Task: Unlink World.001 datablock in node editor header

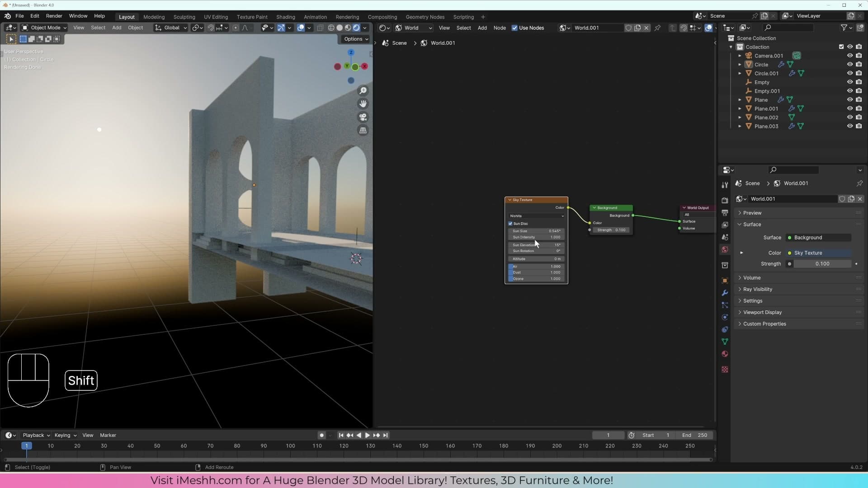Action: pyautogui.click(x=646, y=28)
